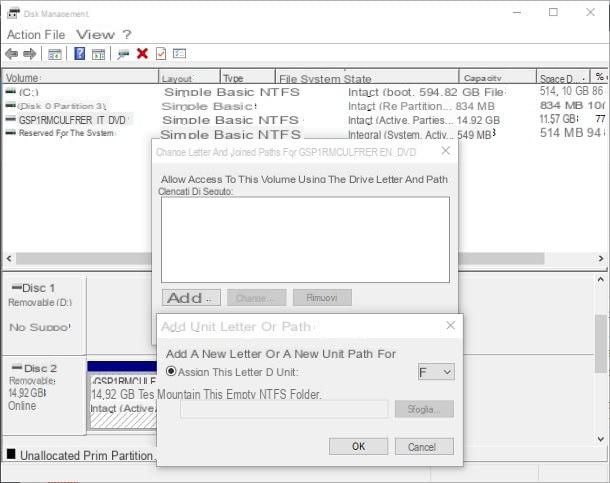Click the NTFS folder path input field
This screenshot has height=483, width=610.
click(x=284, y=409)
